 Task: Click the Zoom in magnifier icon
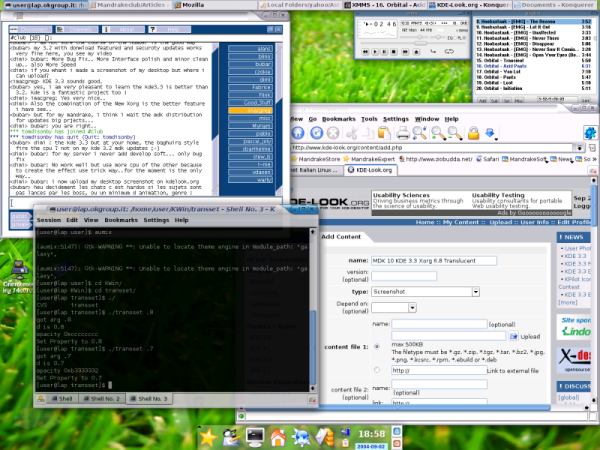[438, 133]
